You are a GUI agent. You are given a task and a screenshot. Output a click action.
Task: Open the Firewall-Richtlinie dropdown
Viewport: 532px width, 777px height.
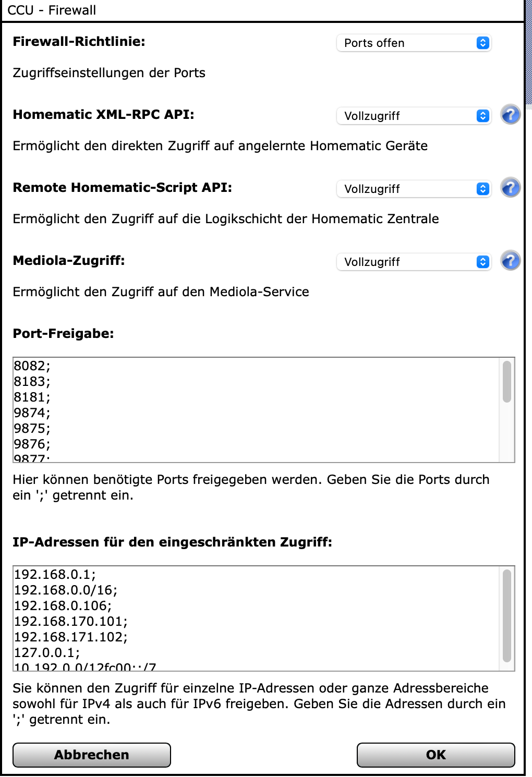coord(414,43)
